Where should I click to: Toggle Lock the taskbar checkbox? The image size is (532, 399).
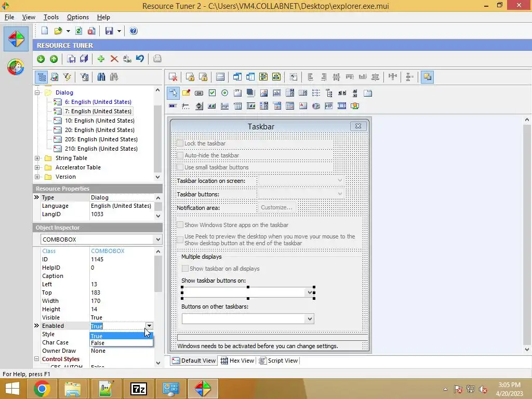point(180,143)
